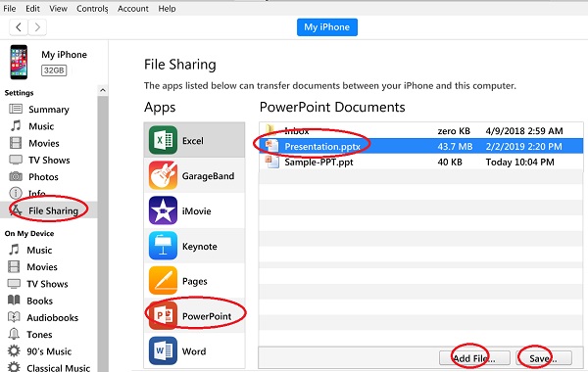Click the Today 10:04 PM date
Screen dimensions: 588x372
pos(519,162)
